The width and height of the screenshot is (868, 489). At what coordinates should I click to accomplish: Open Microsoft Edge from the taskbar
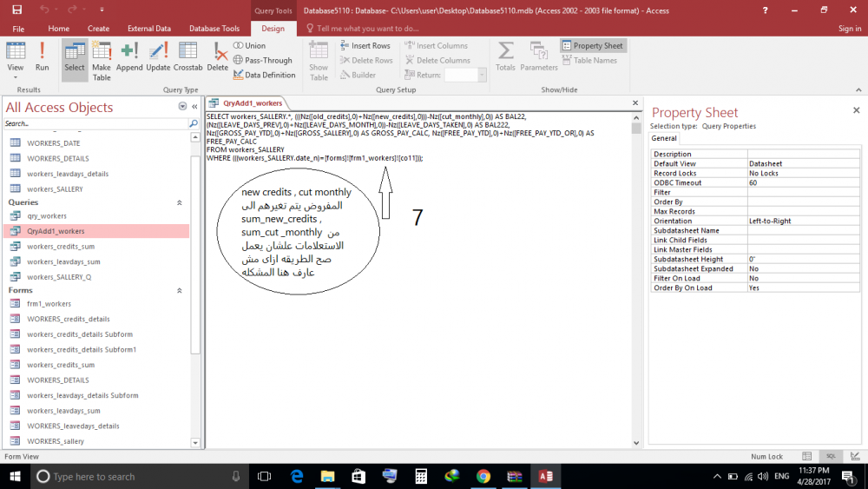(297, 476)
